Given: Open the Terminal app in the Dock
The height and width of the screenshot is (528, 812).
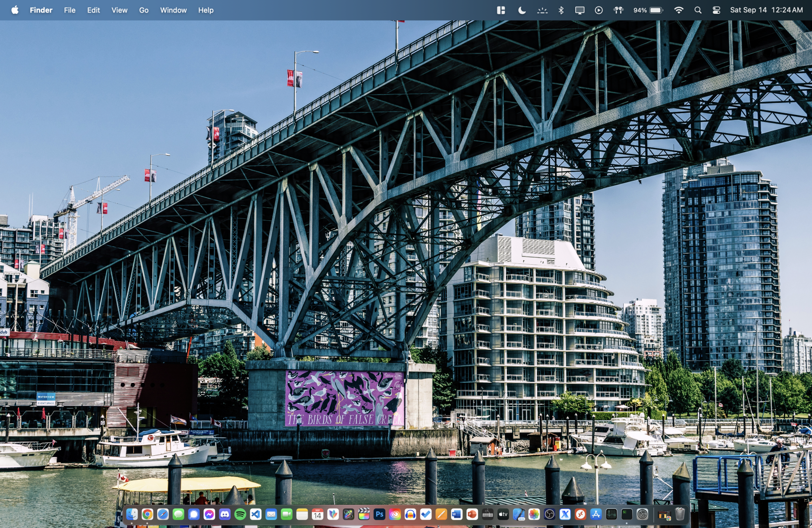Looking at the screenshot, I should click(627, 515).
